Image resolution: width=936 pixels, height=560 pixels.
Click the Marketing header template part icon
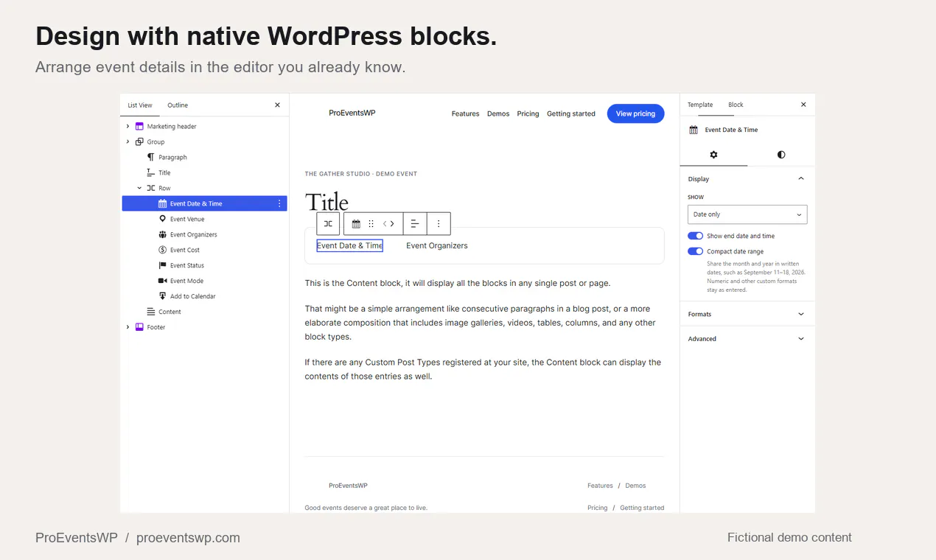tap(139, 127)
